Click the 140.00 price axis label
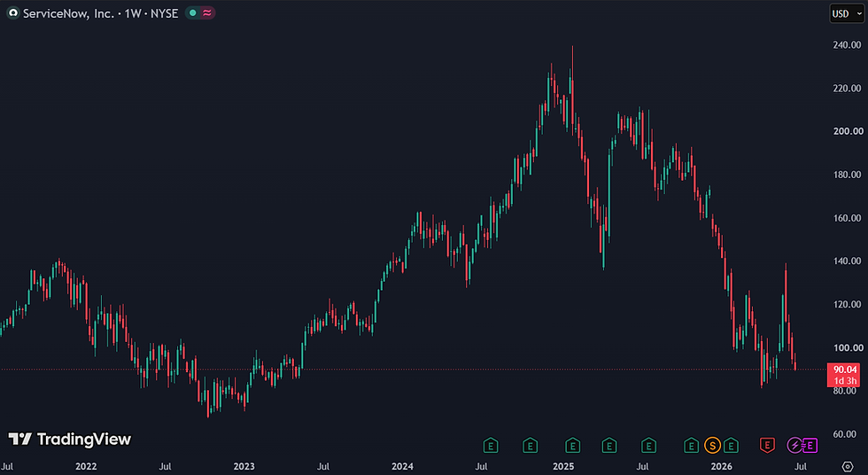 tap(847, 261)
